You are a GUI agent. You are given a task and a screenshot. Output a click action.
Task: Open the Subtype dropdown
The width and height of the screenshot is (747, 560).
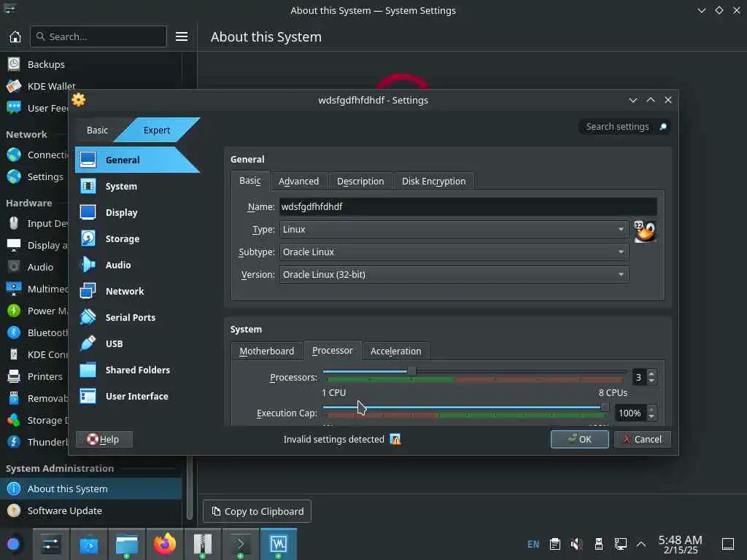pyautogui.click(x=454, y=252)
